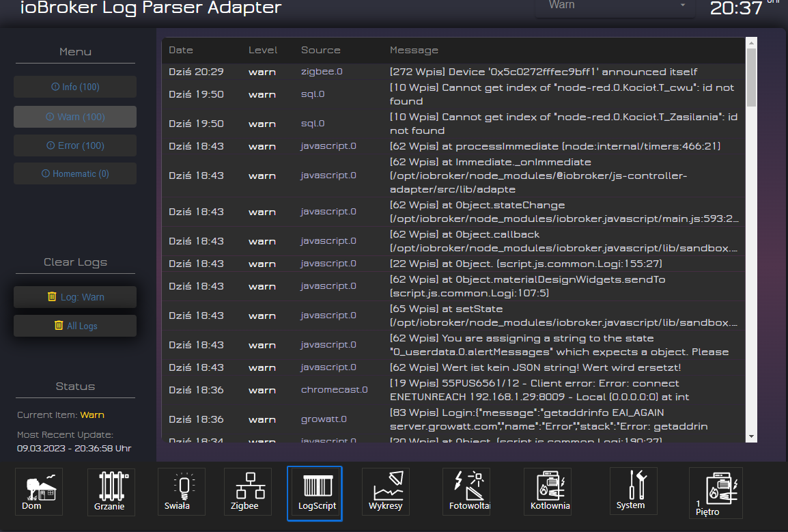Show the Error (100) log list
Screen dimensions: 788x532
click(x=75, y=145)
